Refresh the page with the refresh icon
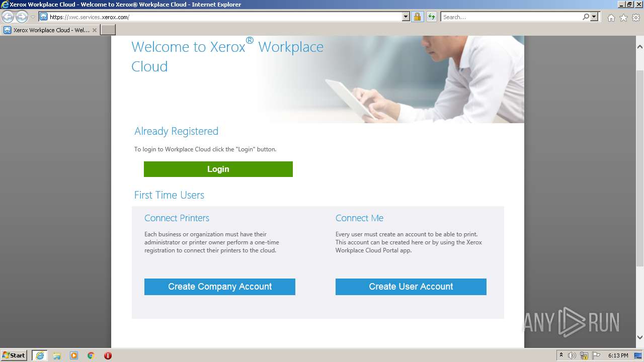644x362 pixels. tap(432, 17)
